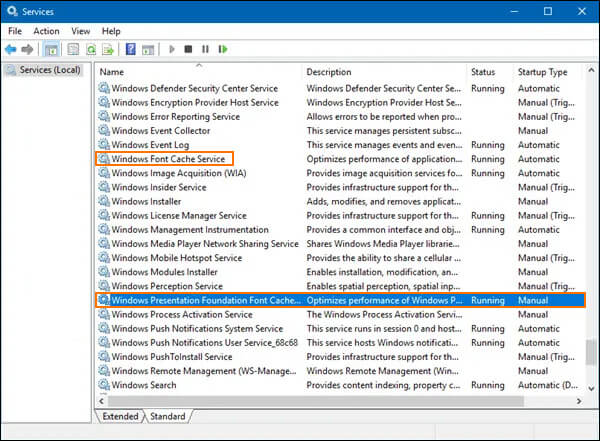Open the File menu
Screen dimensions: 600x441
point(15,31)
